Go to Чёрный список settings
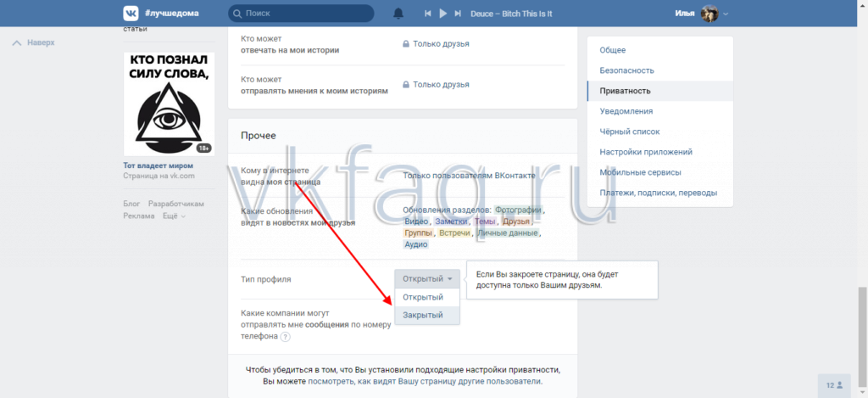 pos(629,132)
